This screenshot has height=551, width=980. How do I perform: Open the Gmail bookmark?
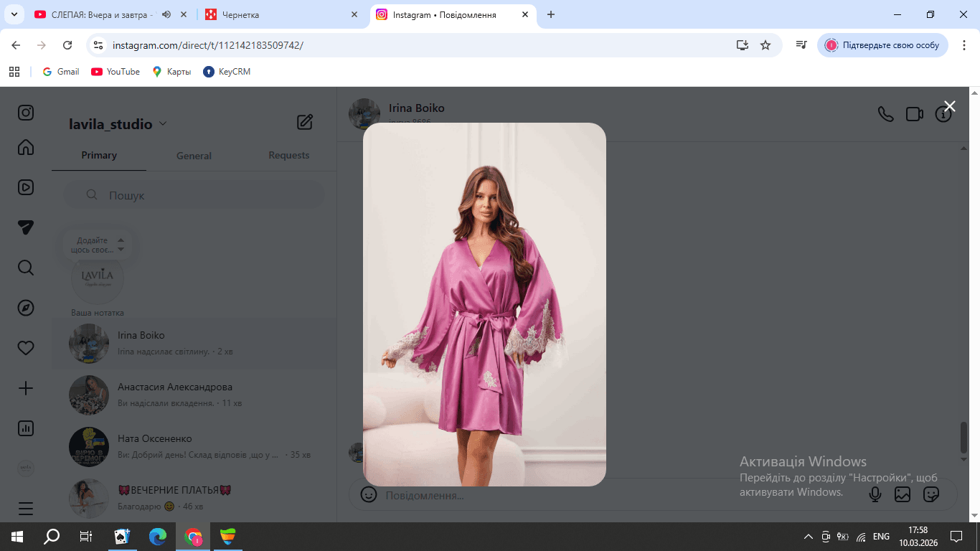(61, 72)
